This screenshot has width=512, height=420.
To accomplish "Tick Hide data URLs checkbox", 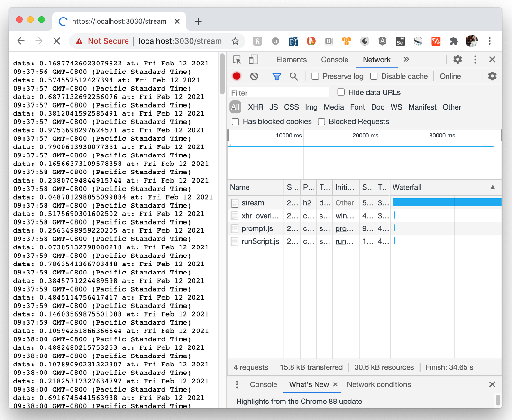I will (341, 92).
